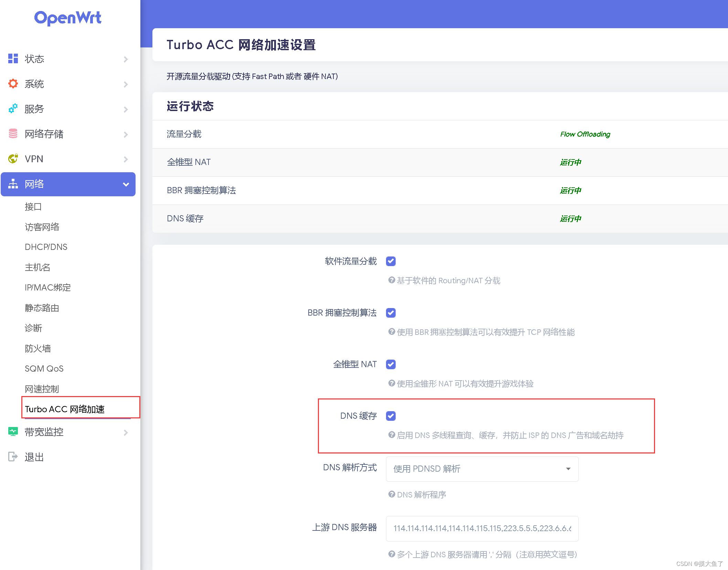The image size is (728, 570).
Task: Open the 诊断 submenu item
Action: 33,328
